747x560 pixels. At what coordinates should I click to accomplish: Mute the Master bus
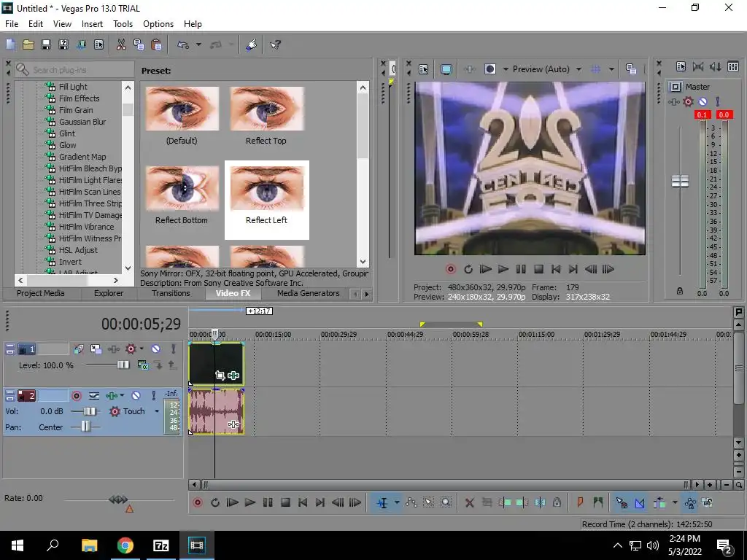coord(703,101)
